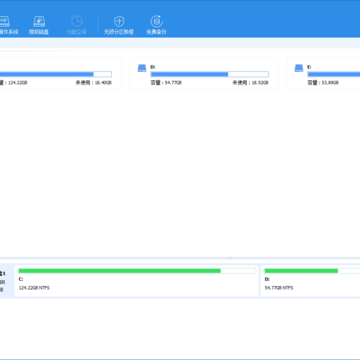The image size is (360, 360).
Task: Click the E: capacity 53.89GB text
Action: (x=323, y=83)
